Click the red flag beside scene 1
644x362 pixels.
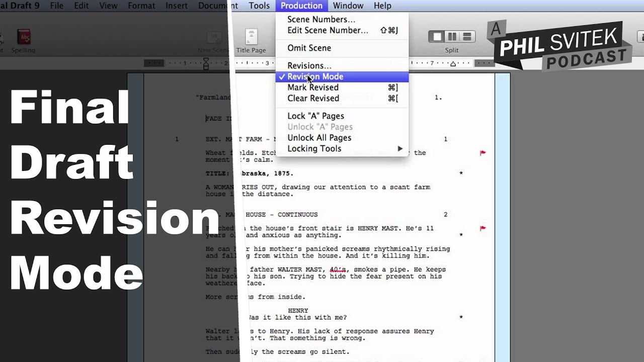click(x=482, y=153)
